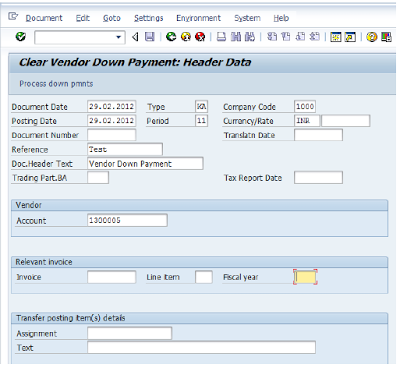
Task: Open the Environment menu
Action: pos(198,18)
